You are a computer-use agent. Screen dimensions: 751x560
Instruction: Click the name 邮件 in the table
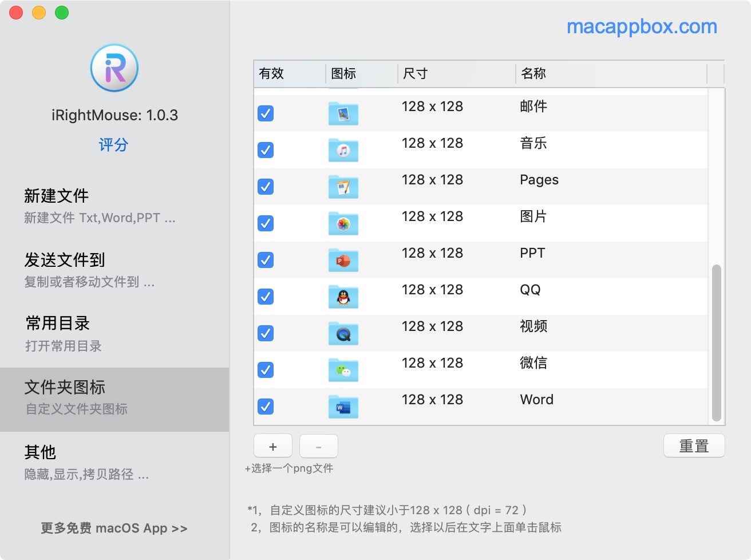pos(533,106)
